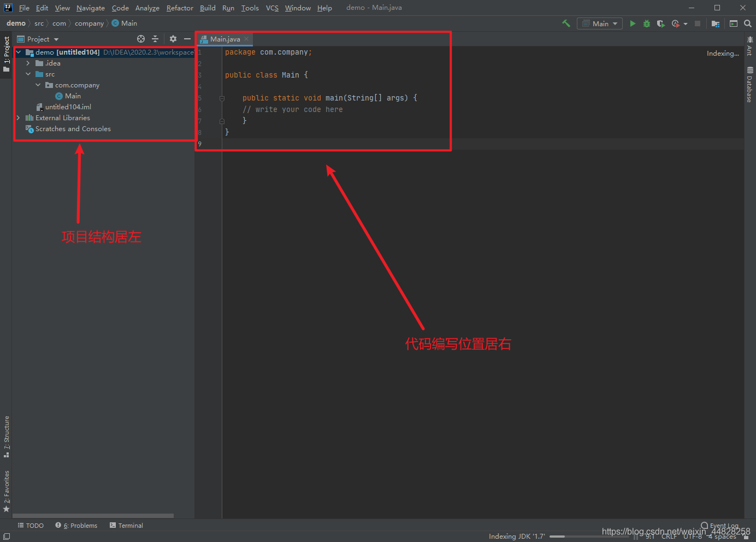Viewport: 756px width, 542px height.
Task: Expand External Libraries
Action: point(19,118)
